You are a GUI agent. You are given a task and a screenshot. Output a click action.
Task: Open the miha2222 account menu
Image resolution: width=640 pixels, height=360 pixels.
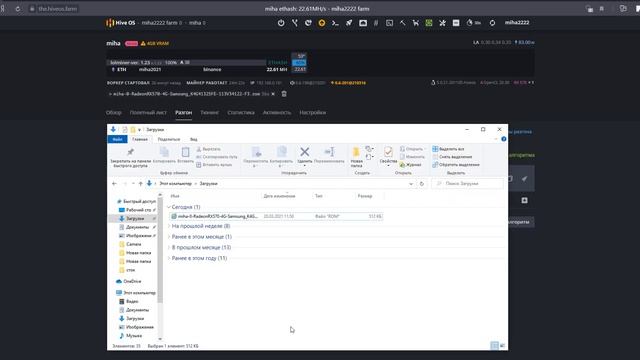[517, 23]
